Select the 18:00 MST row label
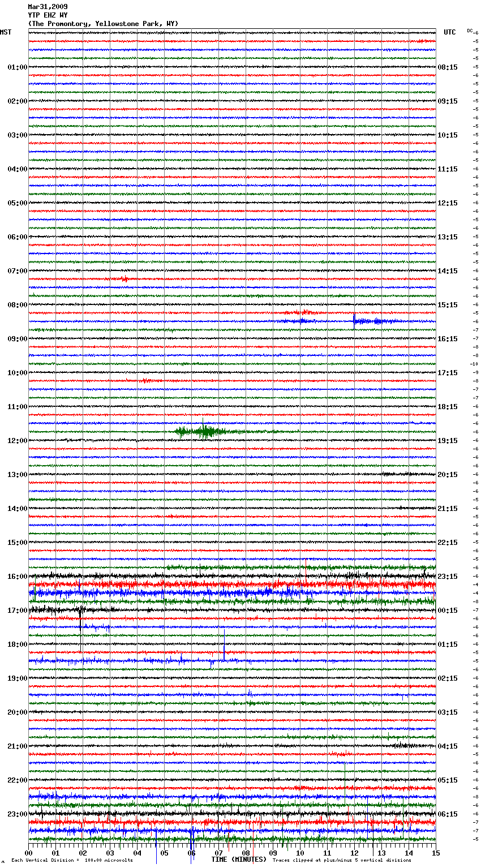The width and height of the screenshot is (481, 868). (x=18, y=644)
